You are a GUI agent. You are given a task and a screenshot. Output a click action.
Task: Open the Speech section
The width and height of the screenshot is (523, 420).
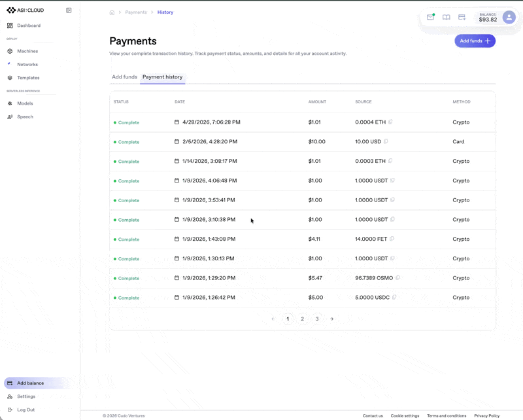click(x=25, y=117)
